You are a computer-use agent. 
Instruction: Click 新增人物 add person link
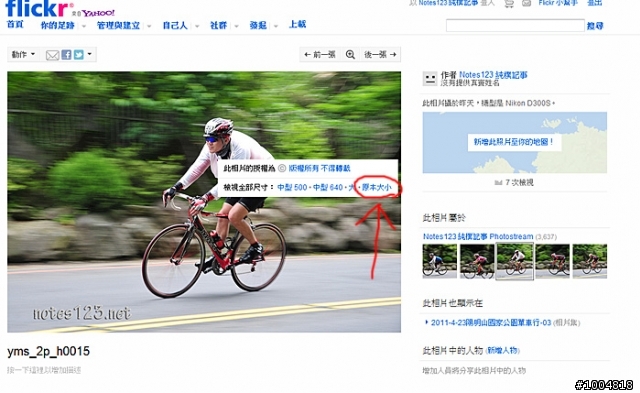(502, 350)
